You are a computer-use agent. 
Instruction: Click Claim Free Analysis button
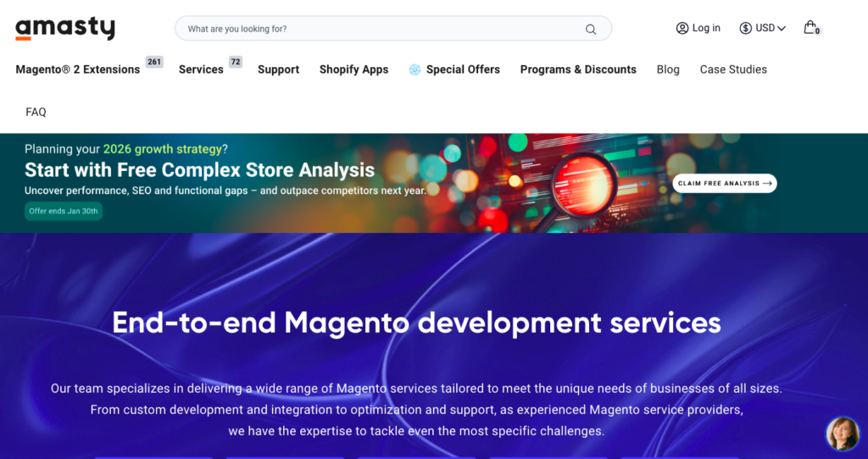pyautogui.click(x=725, y=184)
